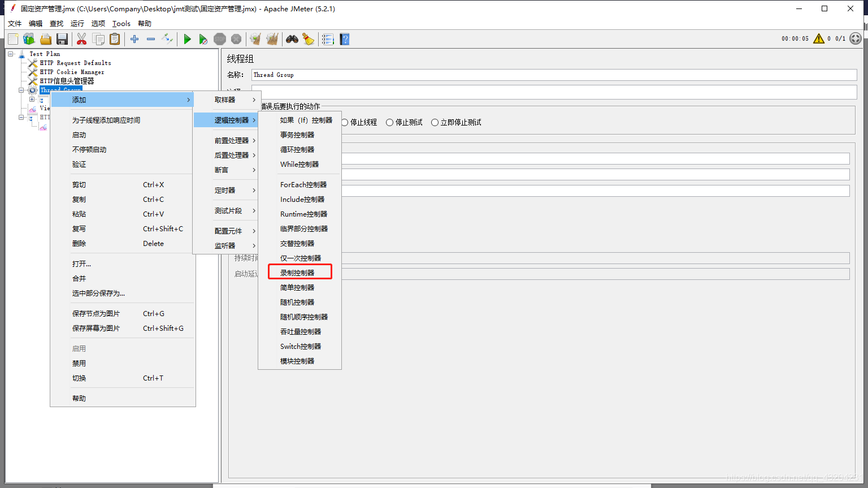Image resolution: width=868 pixels, height=488 pixels.
Task: Click the Toggle enable/disable toolbar icon
Action: point(167,39)
